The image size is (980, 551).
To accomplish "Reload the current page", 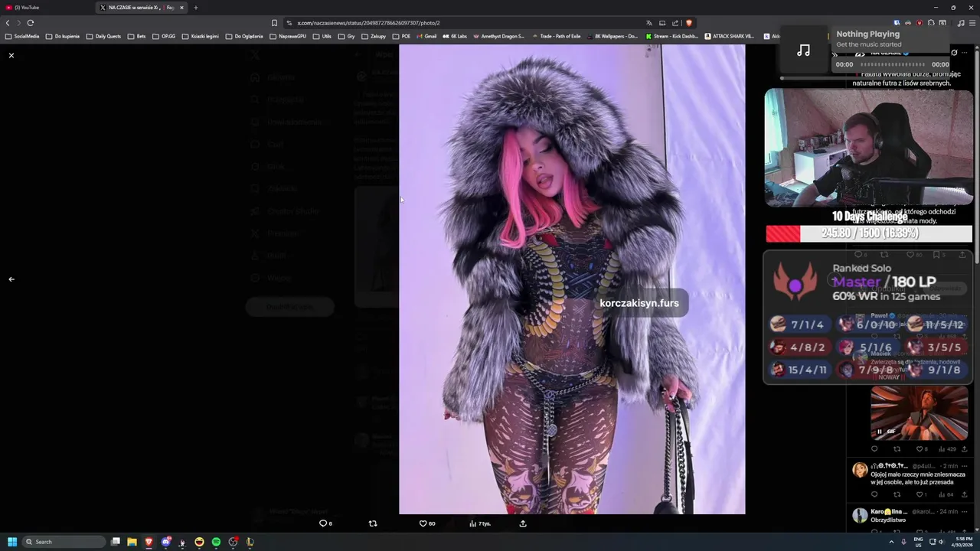I will [x=31, y=23].
